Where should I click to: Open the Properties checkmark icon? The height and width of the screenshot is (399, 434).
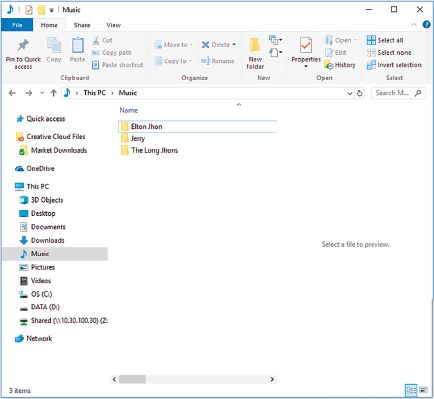306,45
